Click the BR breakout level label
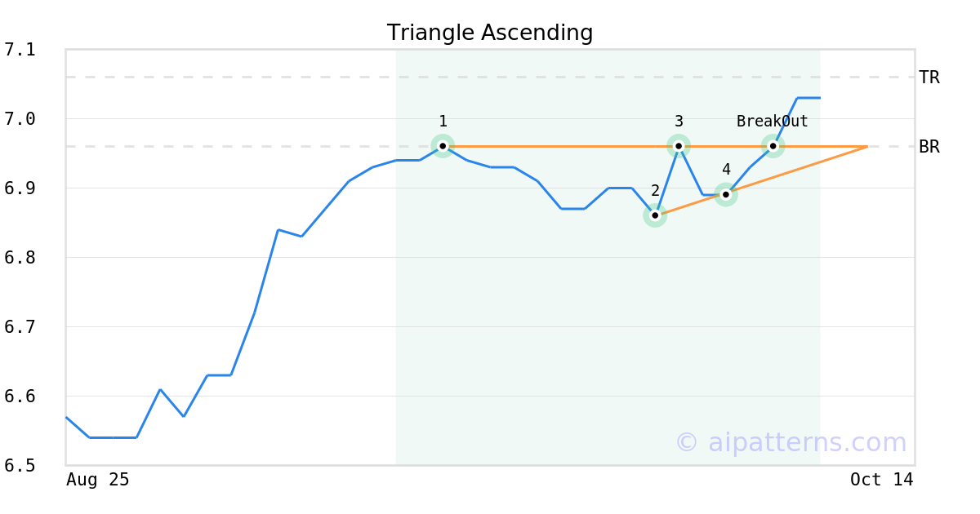 pyautogui.click(x=929, y=147)
